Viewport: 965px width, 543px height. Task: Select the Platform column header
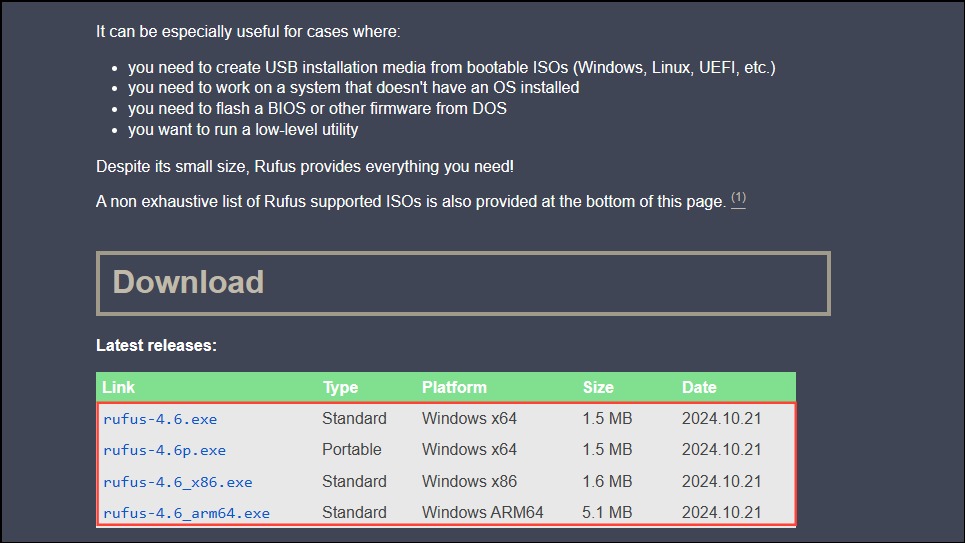(454, 387)
